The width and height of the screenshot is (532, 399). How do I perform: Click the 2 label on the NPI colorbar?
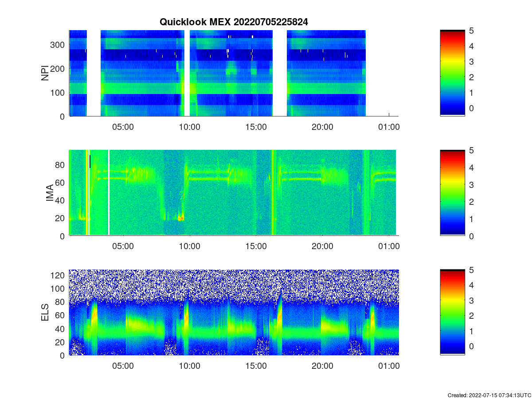coord(472,77)
